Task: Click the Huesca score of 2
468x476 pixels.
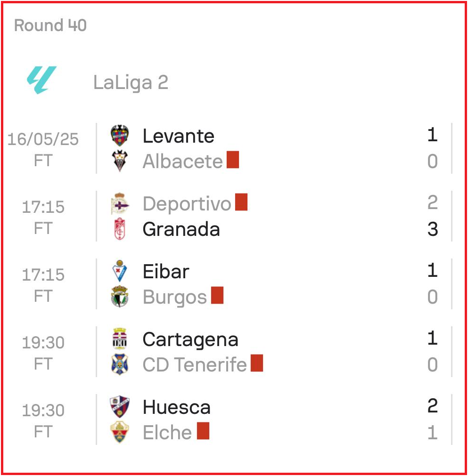Action: tap(433, 406)
